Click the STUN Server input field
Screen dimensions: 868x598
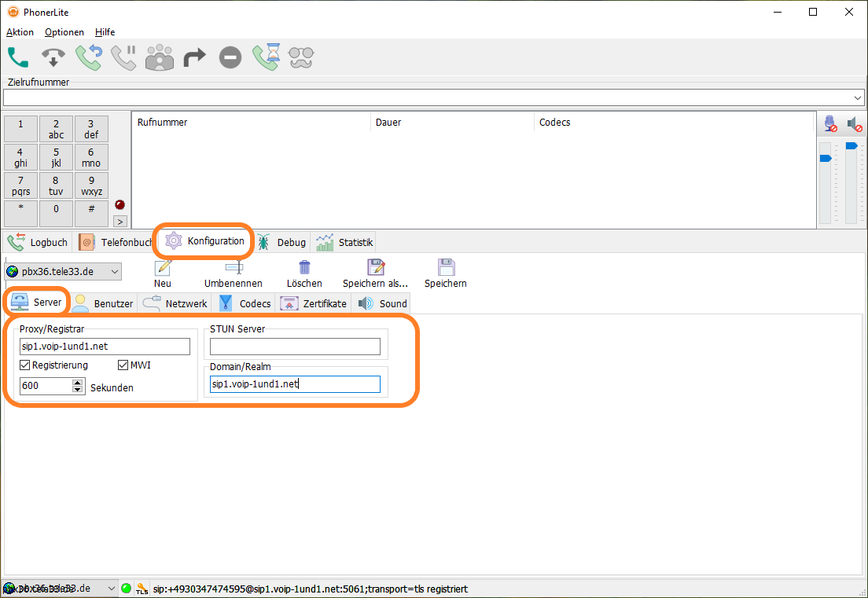click(295, 347)
